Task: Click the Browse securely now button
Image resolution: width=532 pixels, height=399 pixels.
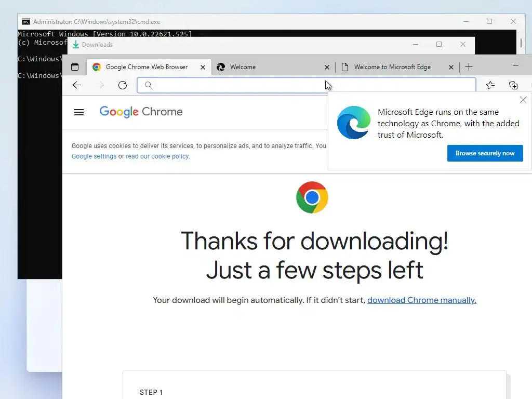Action: click(x=485, y=153)
